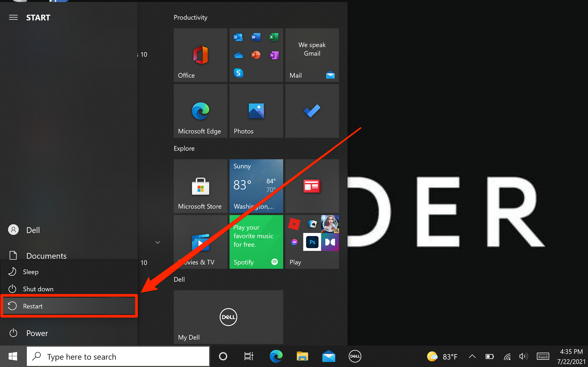Open the My Dell tile
The width and height of the screenshot is (588, 367).
[x=228, y=317]
